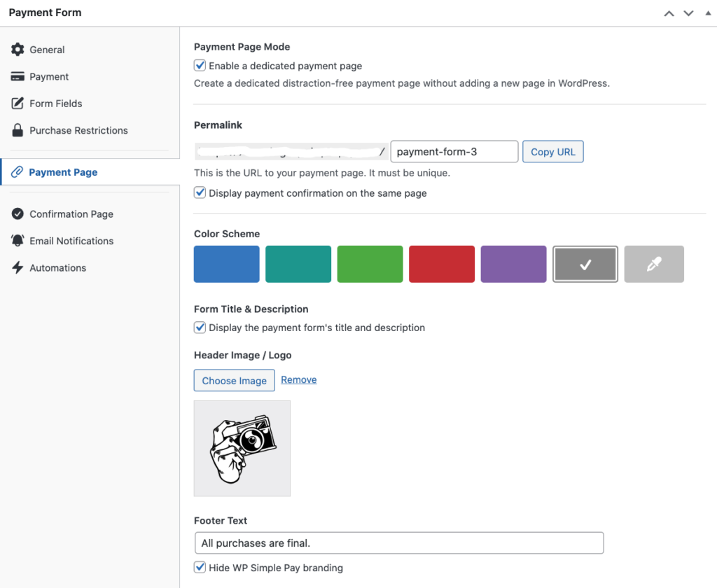Move Payment Form panel up
The height and width of the screenshot is (588, 717).
(x=669, y=13)
